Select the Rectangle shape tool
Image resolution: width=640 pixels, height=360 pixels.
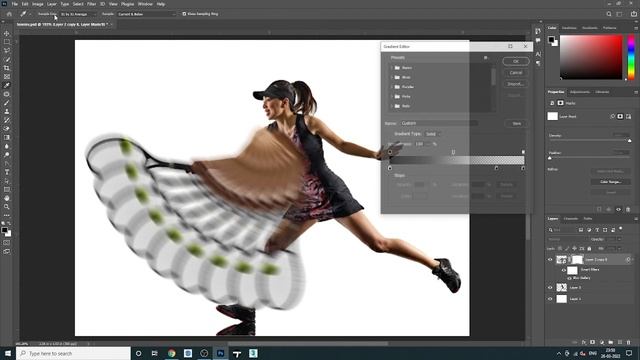pos(7,189)
